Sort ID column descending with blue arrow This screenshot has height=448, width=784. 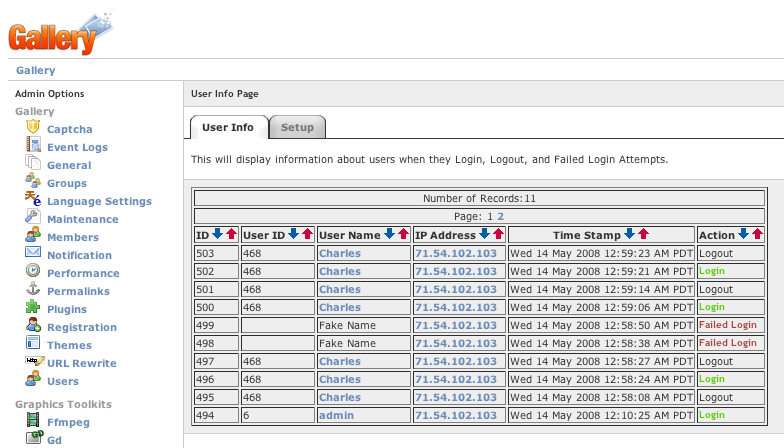[218, 234]
